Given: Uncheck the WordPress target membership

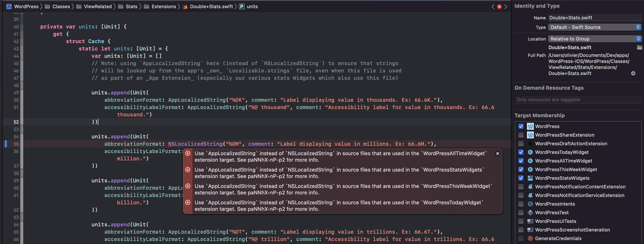Looking at the screenshot, I should tap(521, 126).
